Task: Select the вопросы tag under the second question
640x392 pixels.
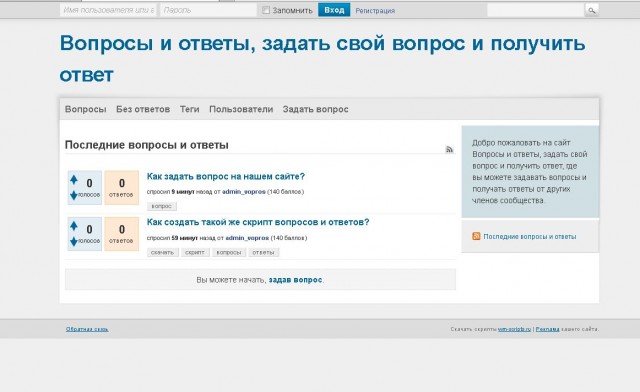Action: (x=229, y=252)
